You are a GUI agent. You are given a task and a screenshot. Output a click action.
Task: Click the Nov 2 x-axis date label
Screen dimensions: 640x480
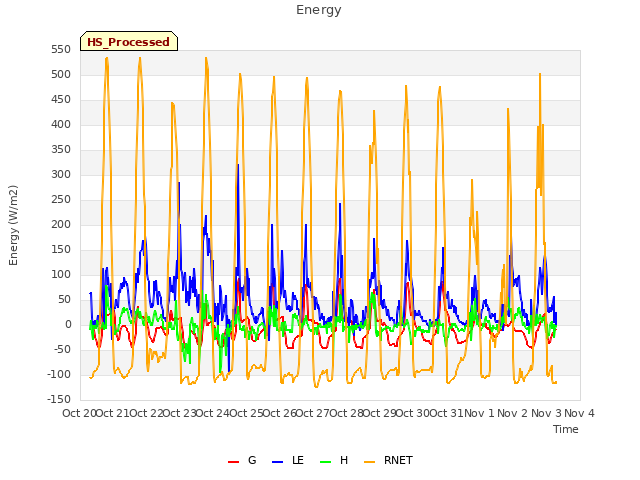[513, 413]
